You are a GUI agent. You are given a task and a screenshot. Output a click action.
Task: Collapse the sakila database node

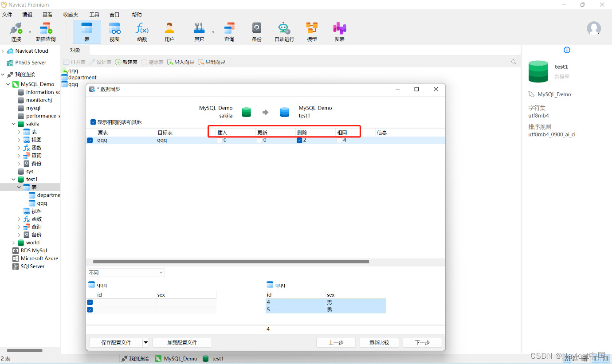coord(14,124)
